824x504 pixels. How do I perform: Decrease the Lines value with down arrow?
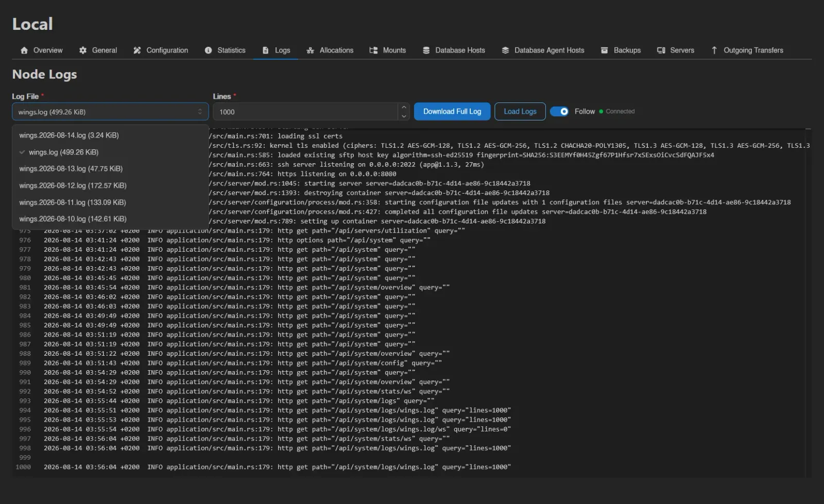pos(404,116)
